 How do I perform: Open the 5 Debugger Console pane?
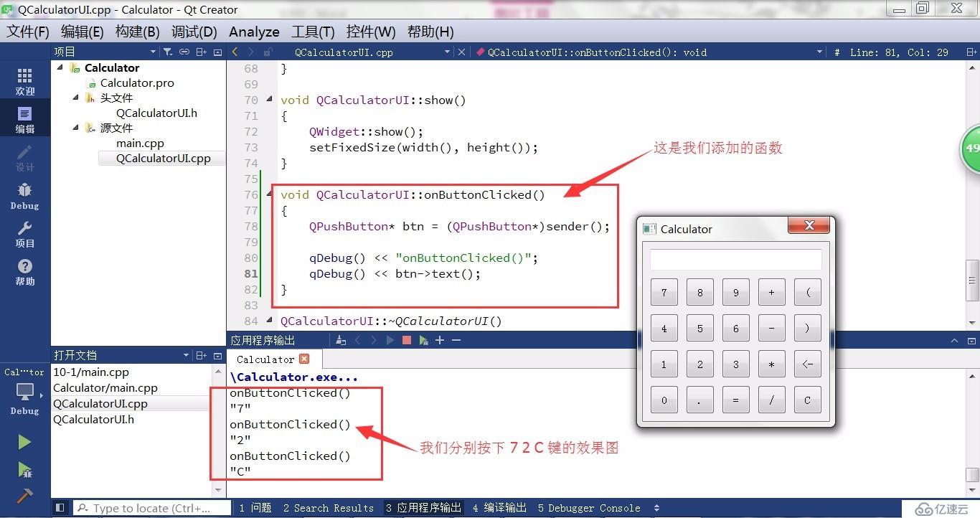589,508
